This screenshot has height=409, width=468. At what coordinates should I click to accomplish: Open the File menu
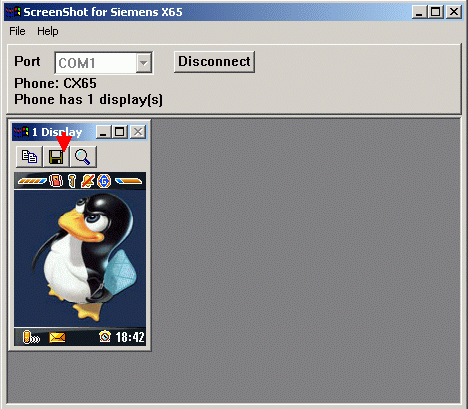[x=17, y=31]
